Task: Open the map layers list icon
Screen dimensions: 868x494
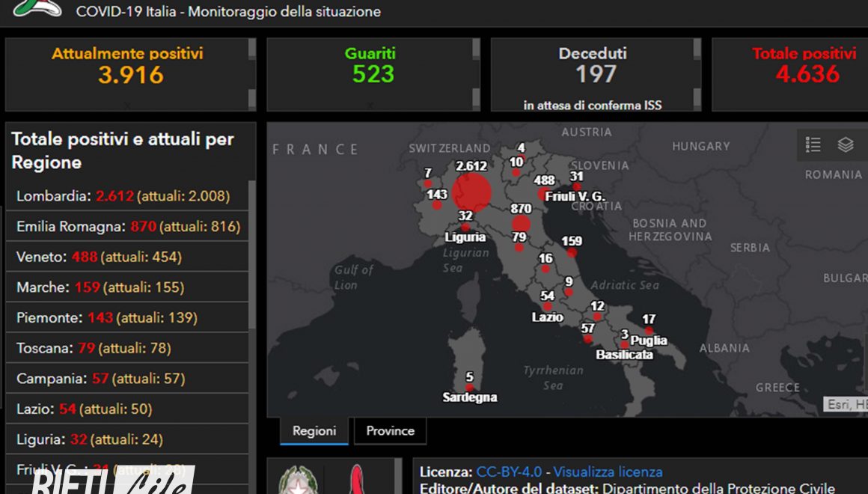Action: point(846,145)
